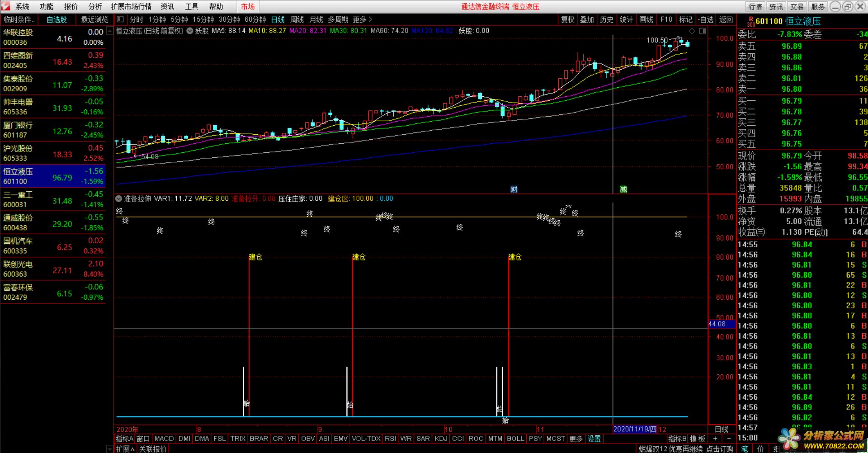Click the 设置 indicator settings

594,439
